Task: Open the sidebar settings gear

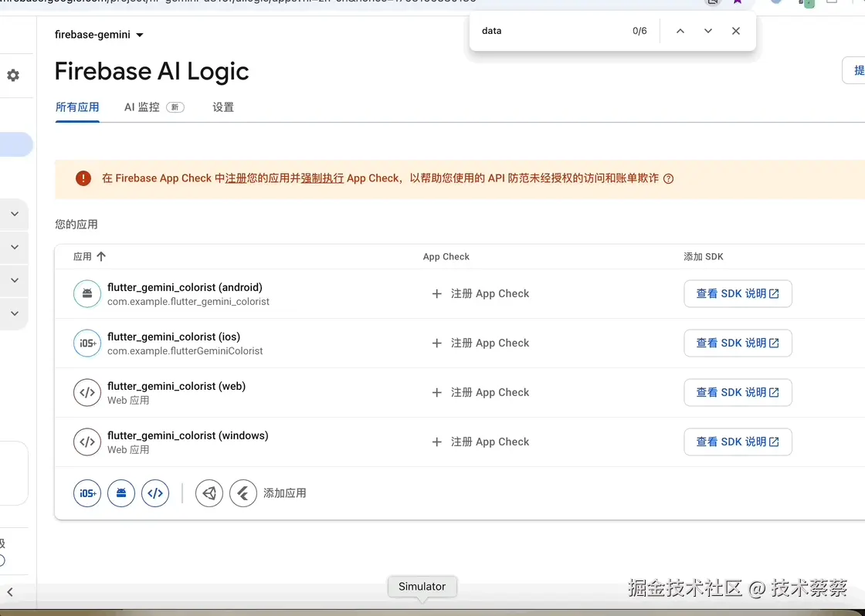Action: 13,75
